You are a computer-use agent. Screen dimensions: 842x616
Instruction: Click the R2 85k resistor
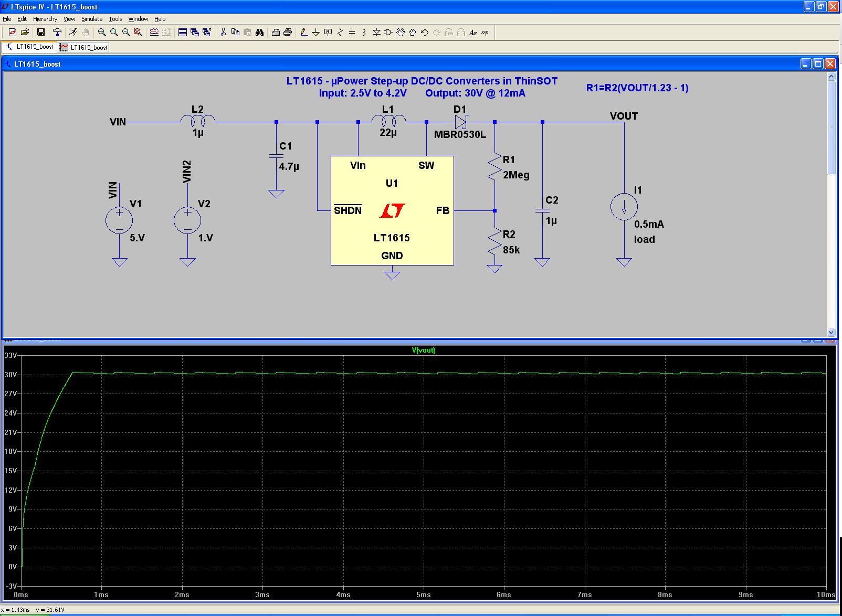(x=494, y=242)
